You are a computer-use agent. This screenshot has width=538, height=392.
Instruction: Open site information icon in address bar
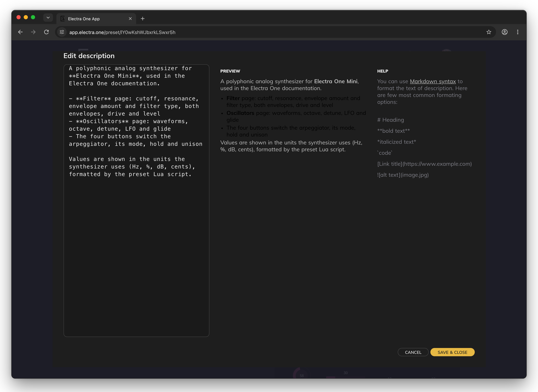(x=62, y=32)
